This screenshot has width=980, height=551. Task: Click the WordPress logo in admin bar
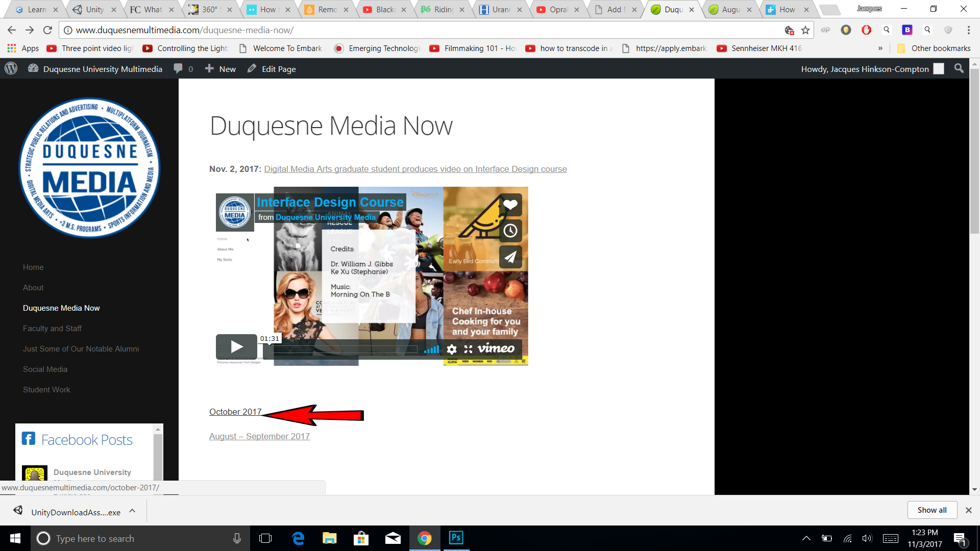(11, 68)
